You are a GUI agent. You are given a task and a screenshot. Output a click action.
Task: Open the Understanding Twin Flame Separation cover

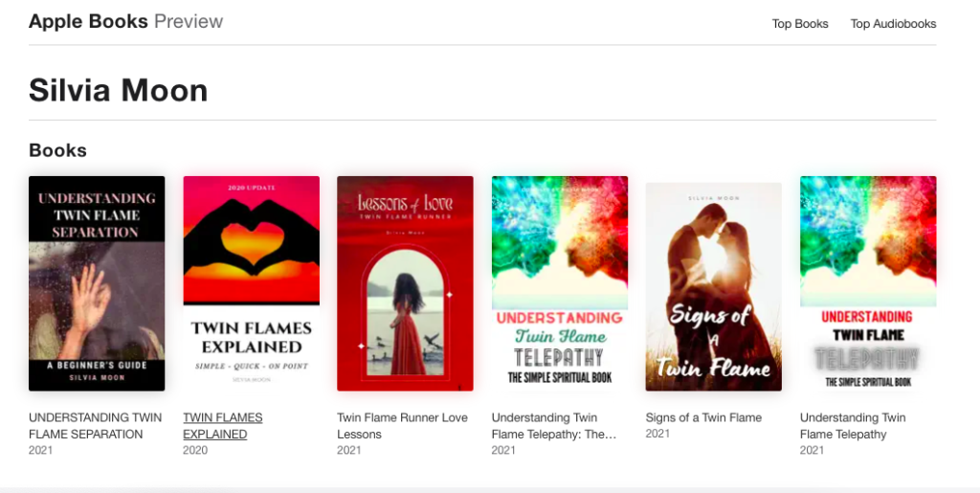97,283
